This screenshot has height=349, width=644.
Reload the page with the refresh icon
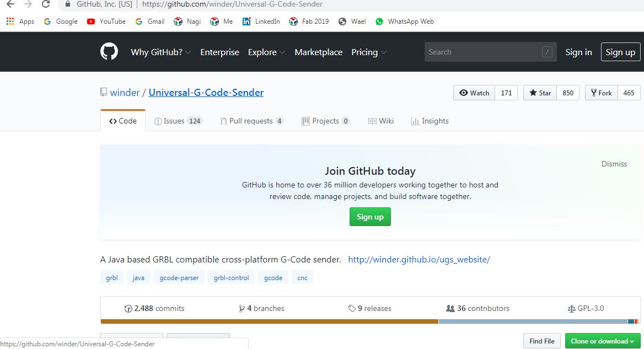click(x=46, y=4)
